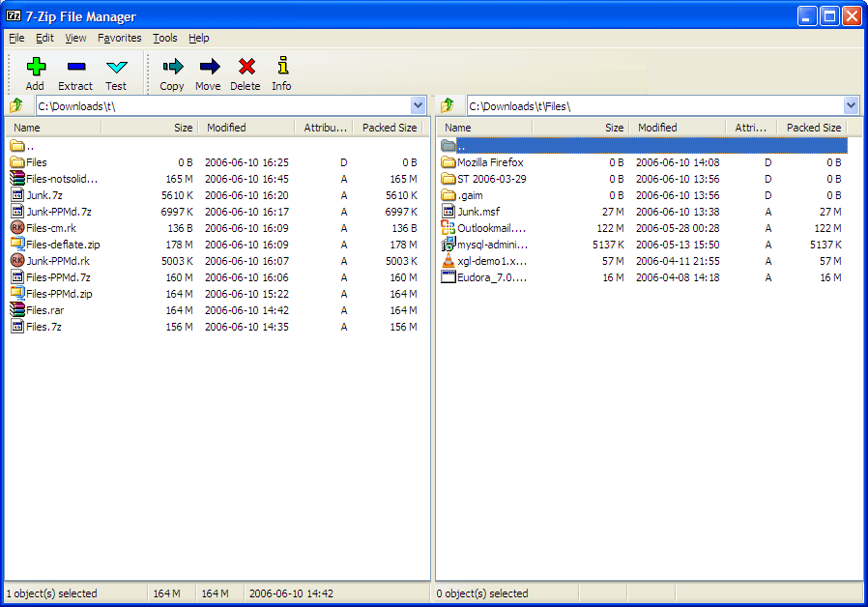Image resolution: width=868 pixels, height=607 pixels.
Task: Select the ST 2006-03-29 folder
Action: point(492,179)
